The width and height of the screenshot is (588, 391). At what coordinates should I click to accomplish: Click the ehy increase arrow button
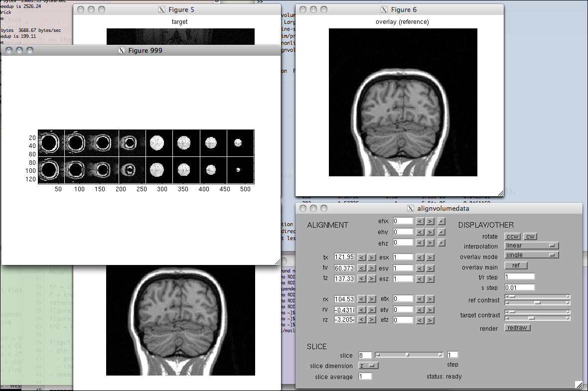pos(430,232)
